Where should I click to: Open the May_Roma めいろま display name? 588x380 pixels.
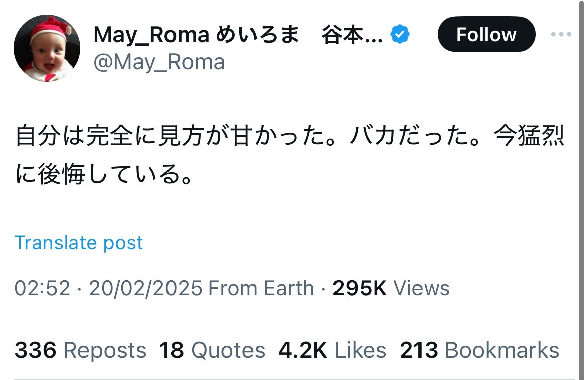click(x=196, y=35)
